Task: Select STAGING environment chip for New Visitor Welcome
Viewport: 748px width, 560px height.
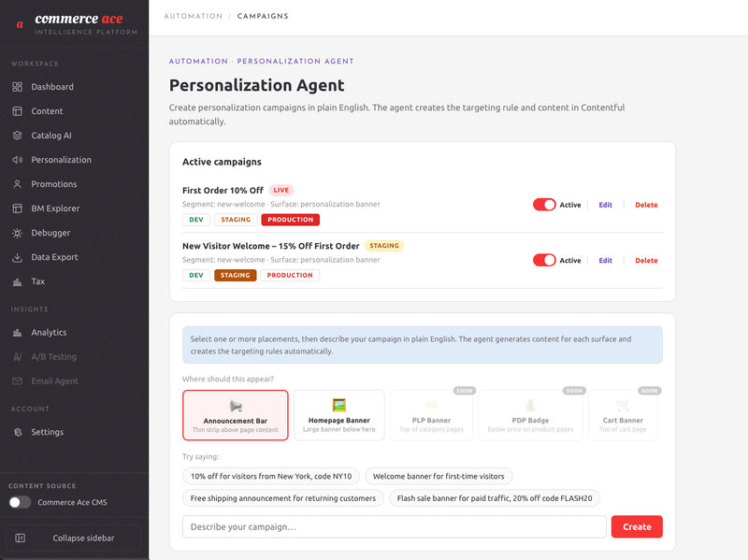Action: tap(236, 275)
